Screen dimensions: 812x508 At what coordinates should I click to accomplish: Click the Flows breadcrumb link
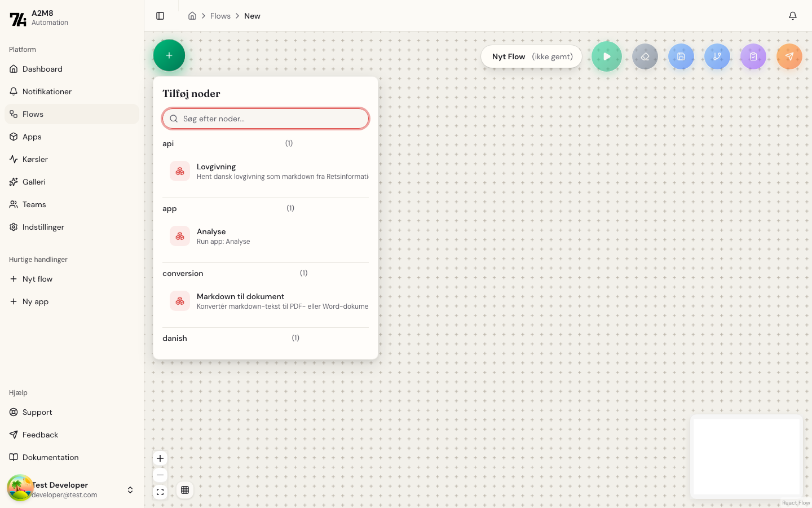click(x=220, y=16)
